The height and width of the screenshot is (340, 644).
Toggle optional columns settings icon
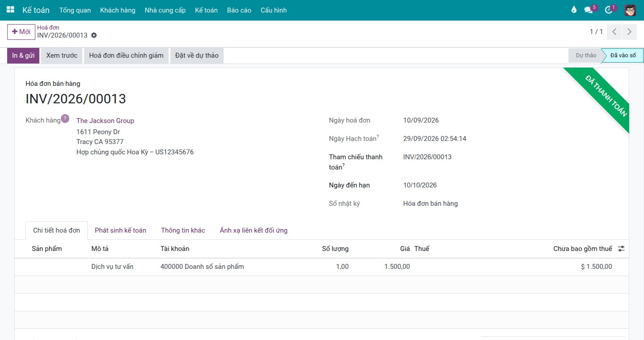click(x=621, y=249)
